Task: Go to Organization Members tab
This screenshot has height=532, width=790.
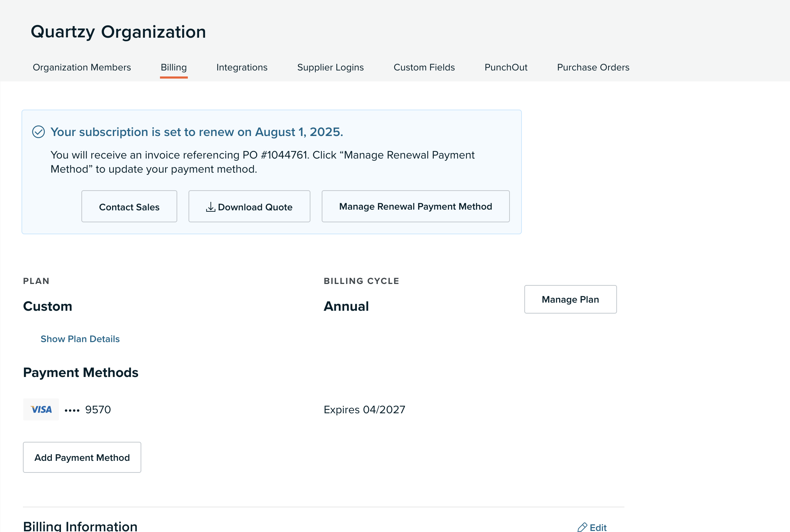Action: pyautogui.click(x=82, y=67)
